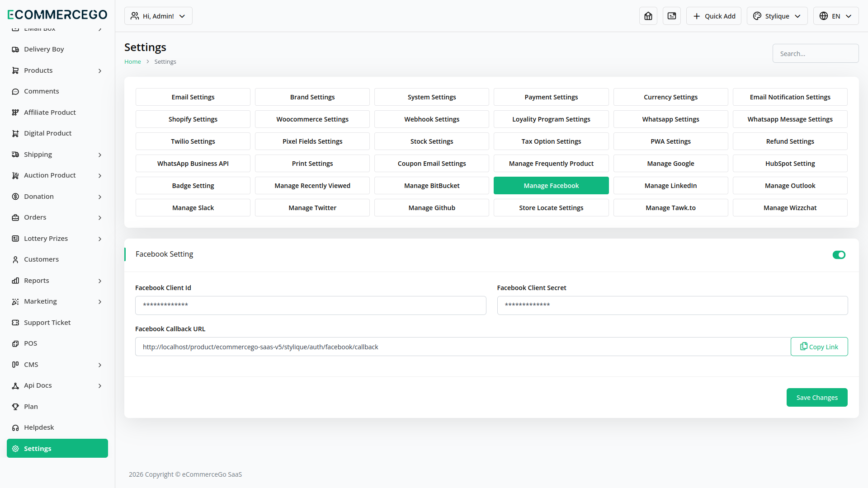Click the eCommerceGo logo
Viewport: 868px width, 488px height.
point(57,14)
